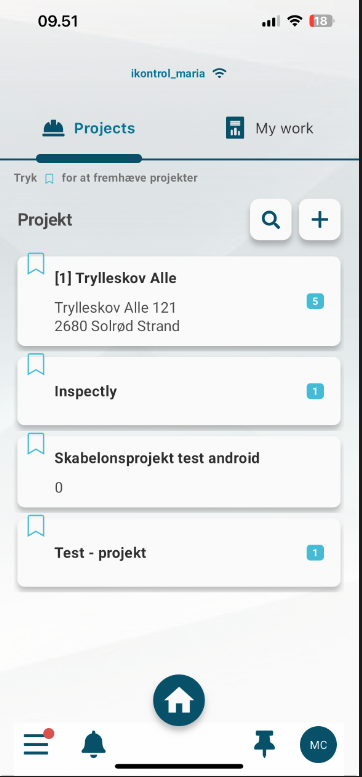Go to home via round house icon
Screen dimensions: 362x777
(x=179, y=700)
